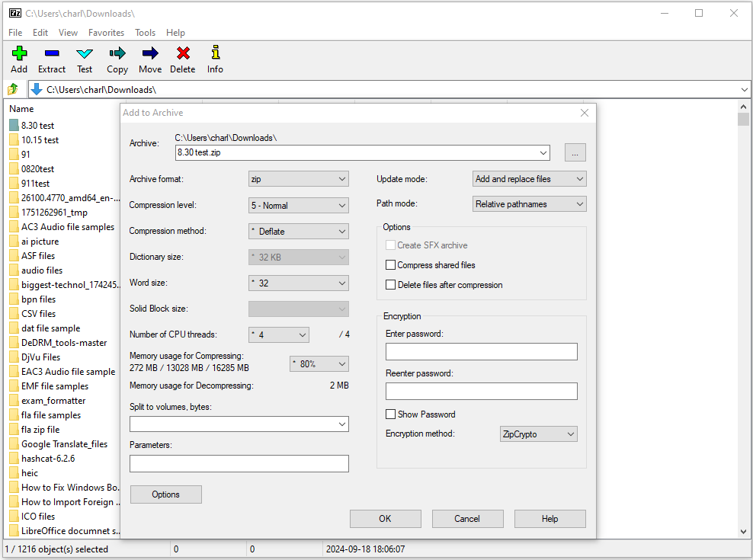Open the Favorites menu
The image size is (753, 560).
pos(106,32)
